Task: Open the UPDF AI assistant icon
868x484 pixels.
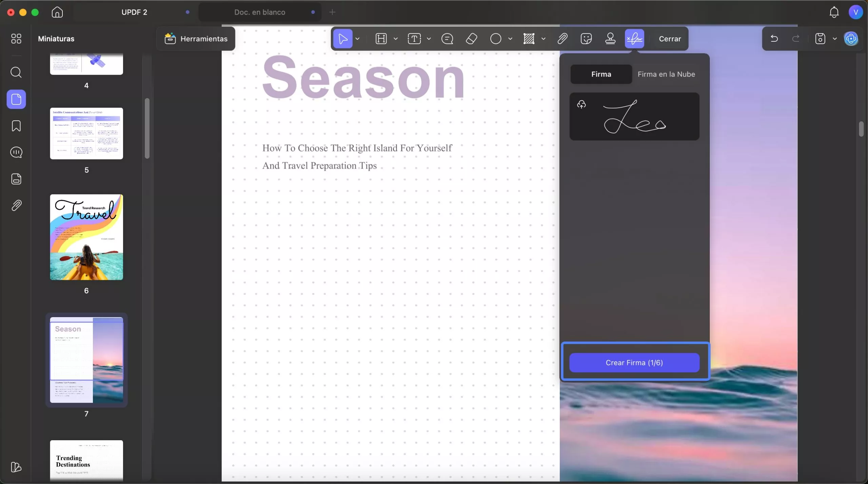Action: click(851, 39)
